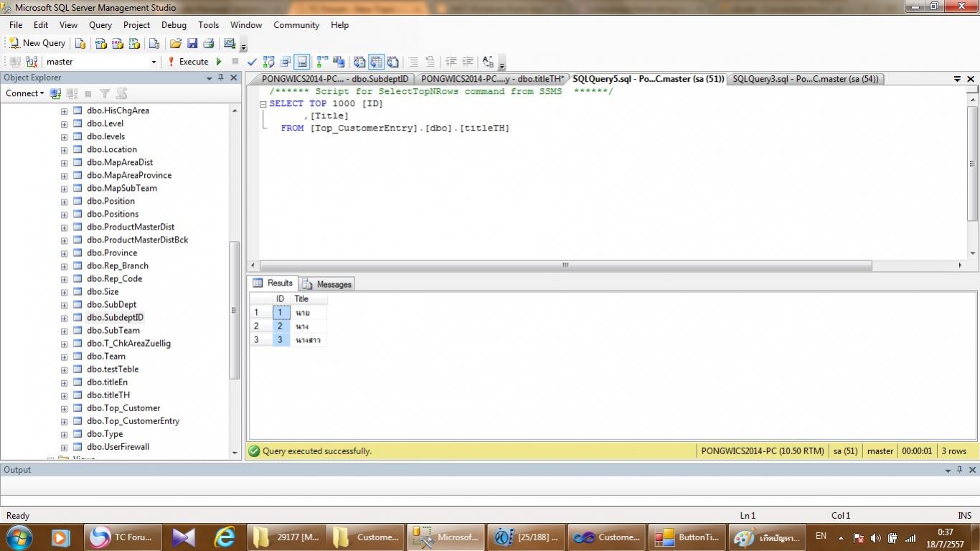Open SQL Server Compact query icon
The width and height of the screenshot is (980, 551).
click(154, 43)
